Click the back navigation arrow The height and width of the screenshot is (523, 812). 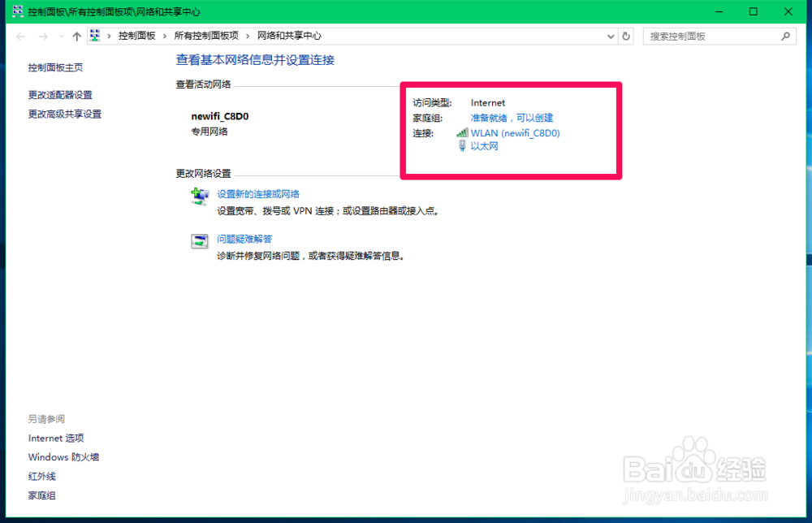tap(20, 36)
